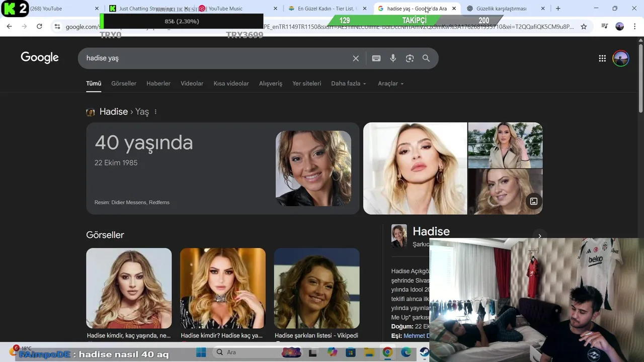
Task: Open the Yer siteleri tab
Action: tap(307, 83)
